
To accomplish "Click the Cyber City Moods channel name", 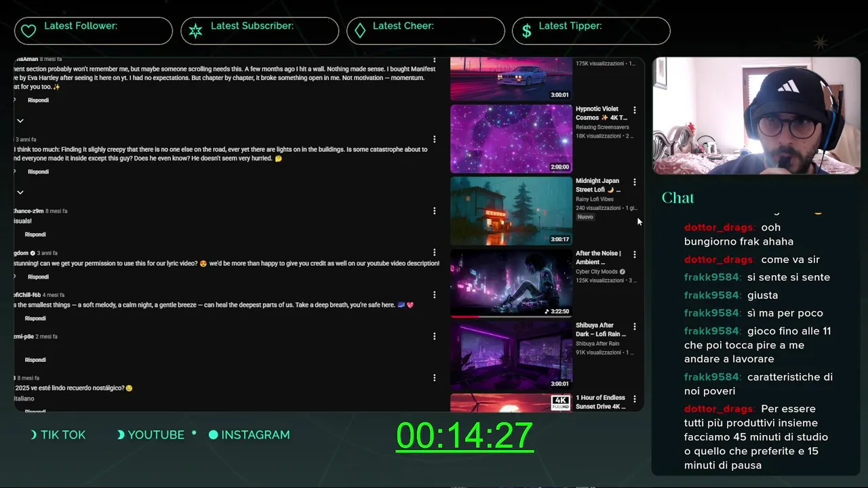I will click(x=597, y=272).
